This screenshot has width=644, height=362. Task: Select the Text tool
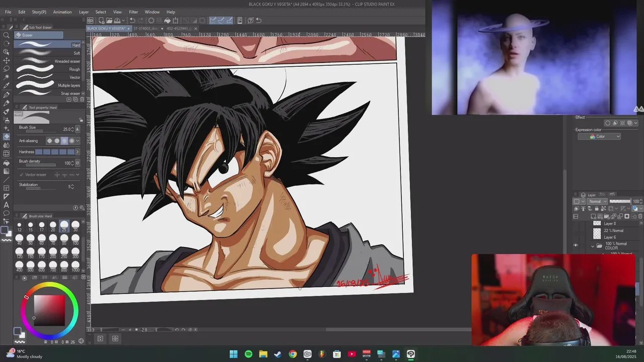point(6,205)
